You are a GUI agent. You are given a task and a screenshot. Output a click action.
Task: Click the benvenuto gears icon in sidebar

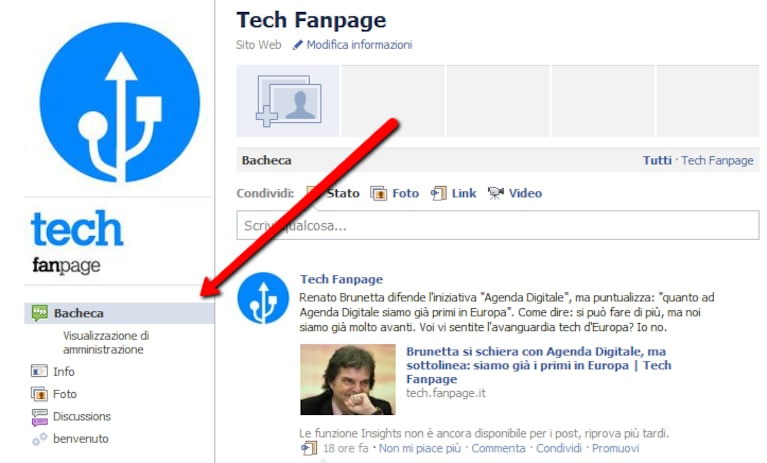(x=40, y=439)
